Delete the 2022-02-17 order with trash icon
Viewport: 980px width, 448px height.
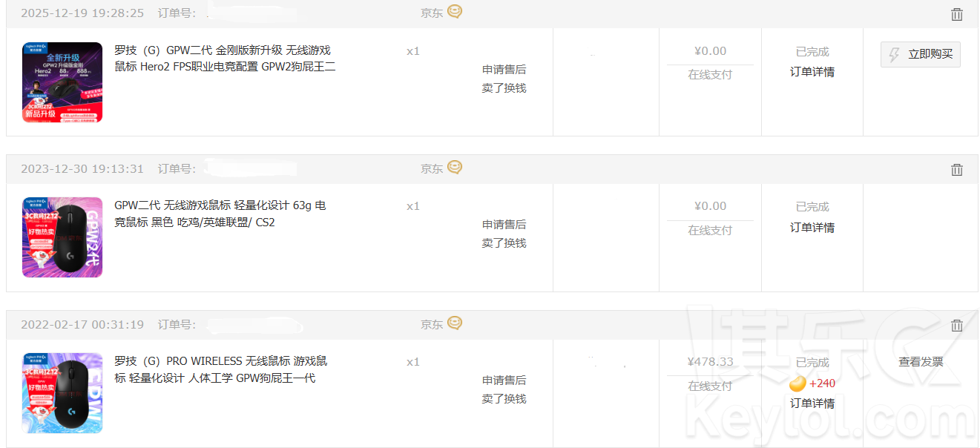tap(957, 326)
